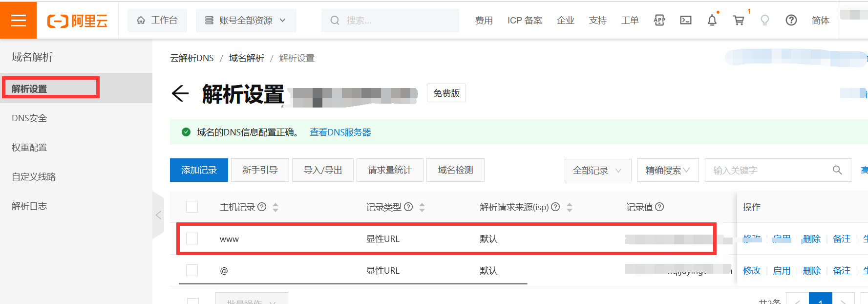The height and width of the screenshot is (304, 868).
Task: Open the 查看DNS服务器 link
Action: pos(340,132)
